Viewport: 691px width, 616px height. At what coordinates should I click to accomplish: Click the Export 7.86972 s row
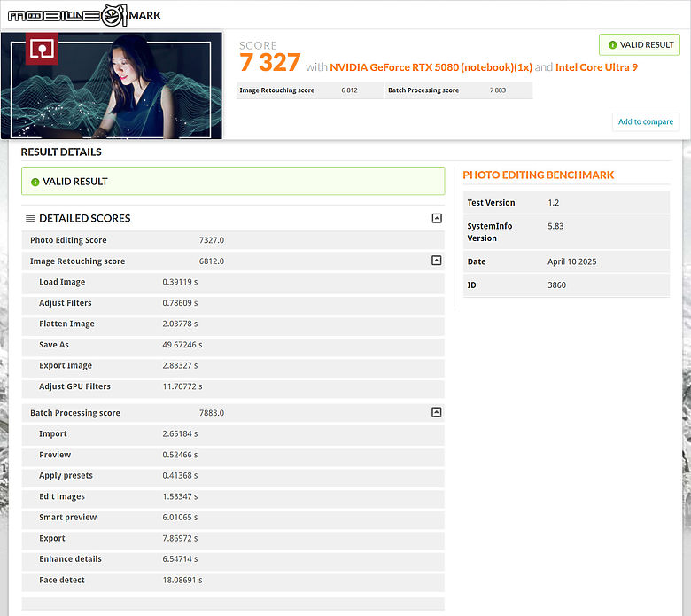pyautogui.click(x=233, y=539)
